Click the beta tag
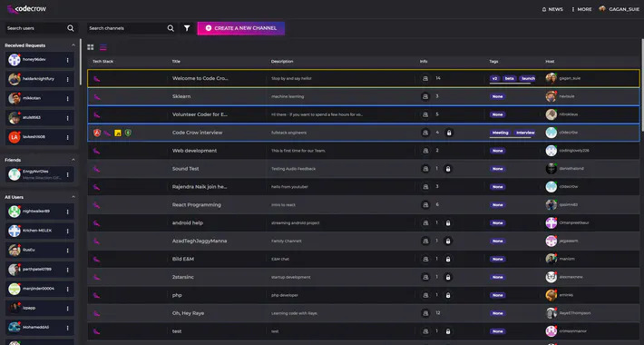 click(x=509, y=79)
